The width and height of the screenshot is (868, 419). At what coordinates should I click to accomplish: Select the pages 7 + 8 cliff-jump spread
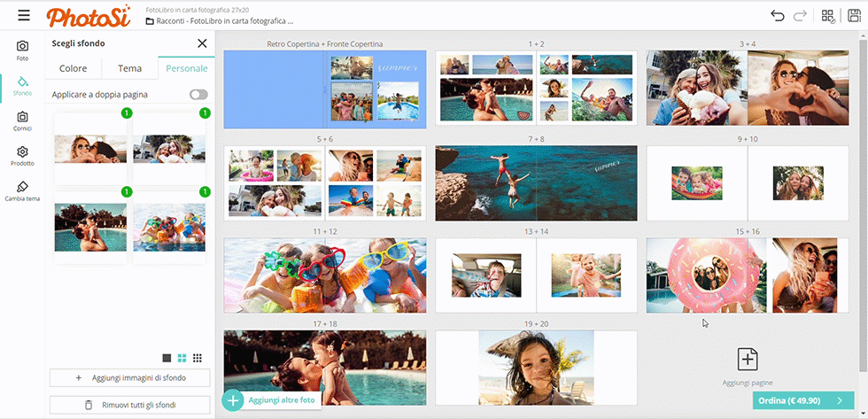536,183
